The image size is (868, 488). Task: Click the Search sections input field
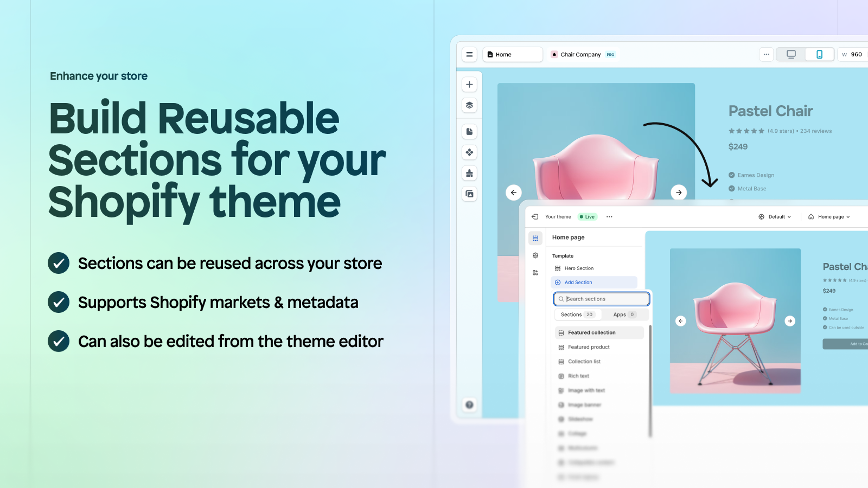pyautogui.click(x=602, y=299)
